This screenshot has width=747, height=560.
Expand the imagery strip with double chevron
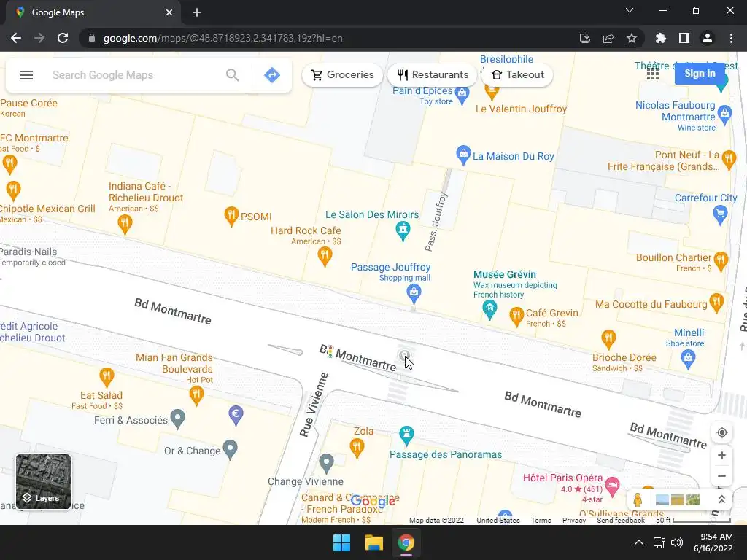tap(721, 500)
